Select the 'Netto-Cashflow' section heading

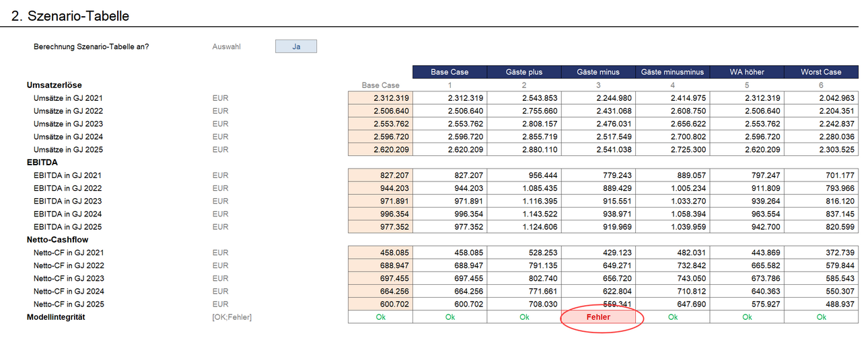(57, 240)
